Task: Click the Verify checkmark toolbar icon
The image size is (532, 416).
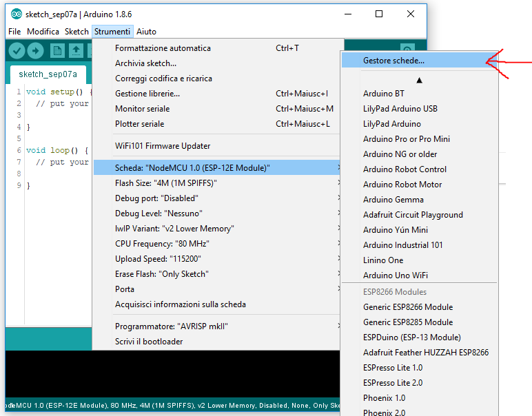Action: pyautogui.click(x=17, y=51)
